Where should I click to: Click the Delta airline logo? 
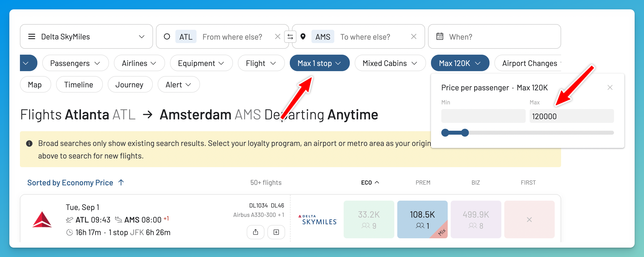click(x=42, y=219)
